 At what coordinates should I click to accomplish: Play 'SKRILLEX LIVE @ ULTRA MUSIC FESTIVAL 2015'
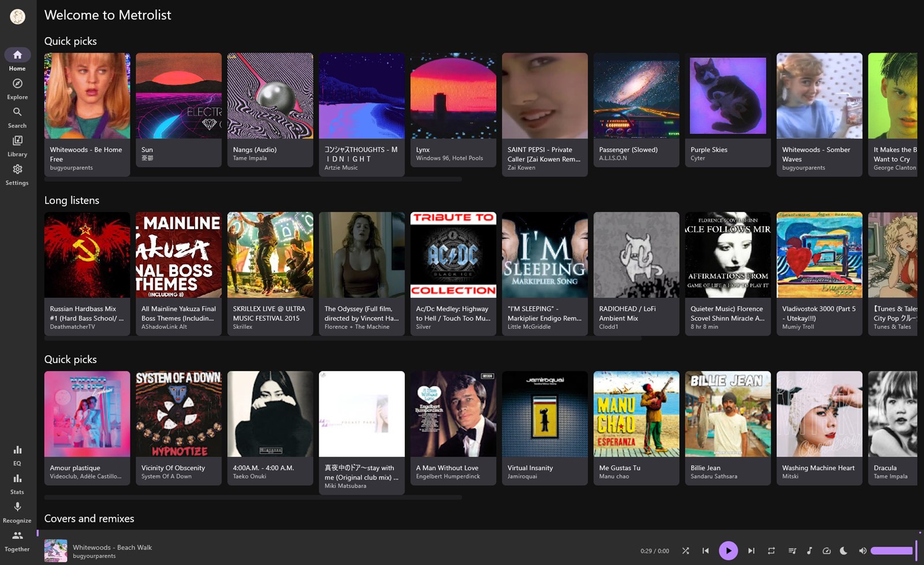tap(270, 274)
